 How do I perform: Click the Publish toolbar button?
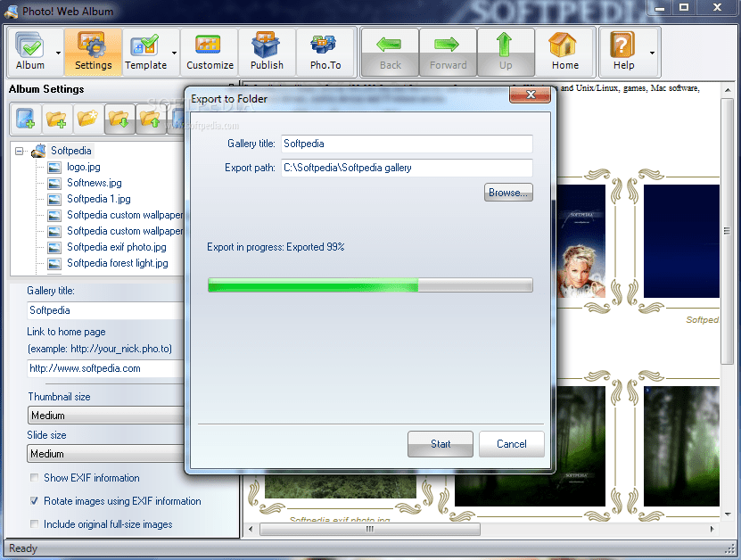coord(267,52)
